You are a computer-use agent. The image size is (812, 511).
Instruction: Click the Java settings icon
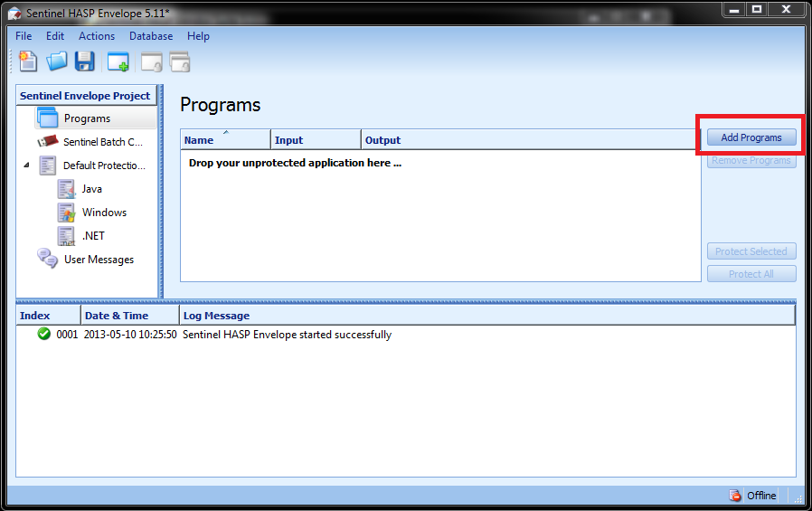point(66,189)
